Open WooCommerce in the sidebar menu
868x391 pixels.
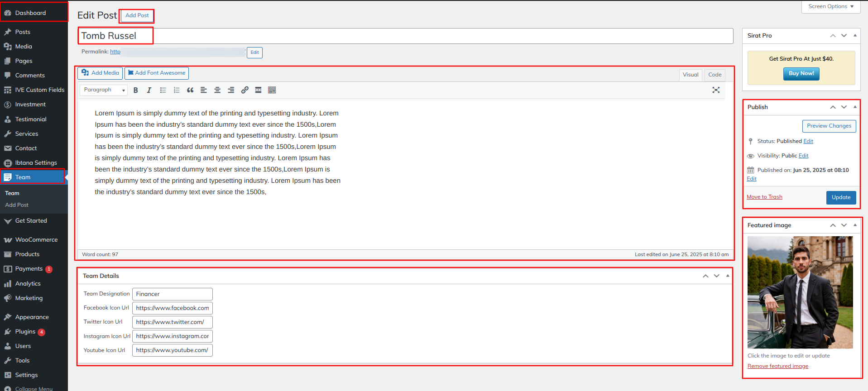click(x=36, y=240)
